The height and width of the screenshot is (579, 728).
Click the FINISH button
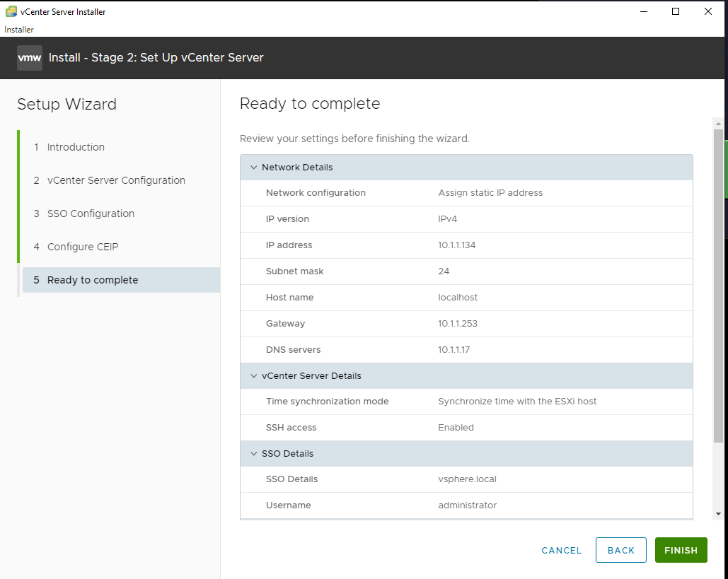[681, 550]
